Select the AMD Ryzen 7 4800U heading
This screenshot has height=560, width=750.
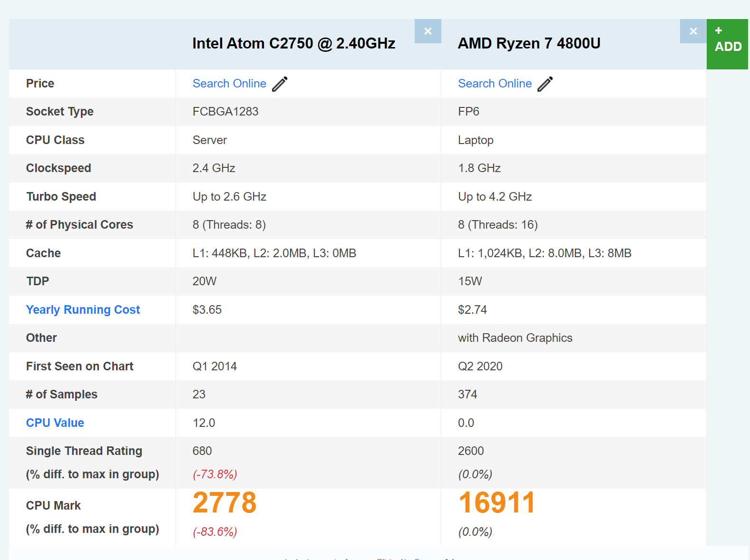coord(529,43)
